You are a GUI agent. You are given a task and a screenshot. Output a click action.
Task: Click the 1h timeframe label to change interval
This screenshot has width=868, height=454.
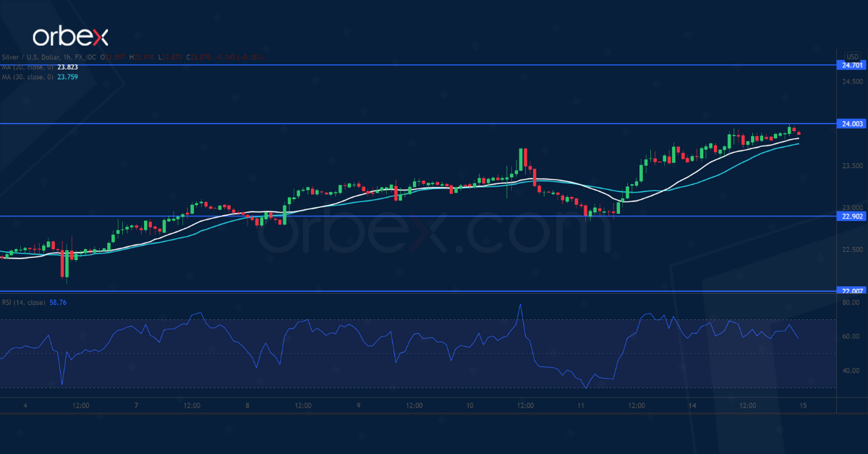pos(66,56)
